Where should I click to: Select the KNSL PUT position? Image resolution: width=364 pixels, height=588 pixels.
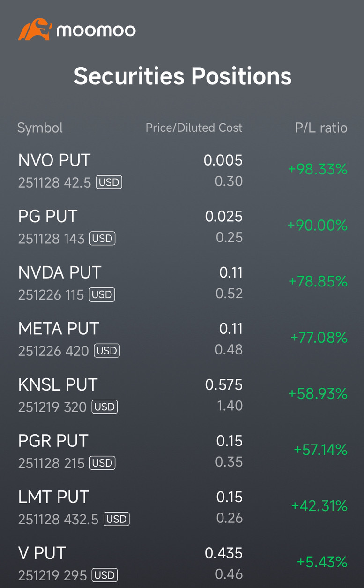pos(182,394)
